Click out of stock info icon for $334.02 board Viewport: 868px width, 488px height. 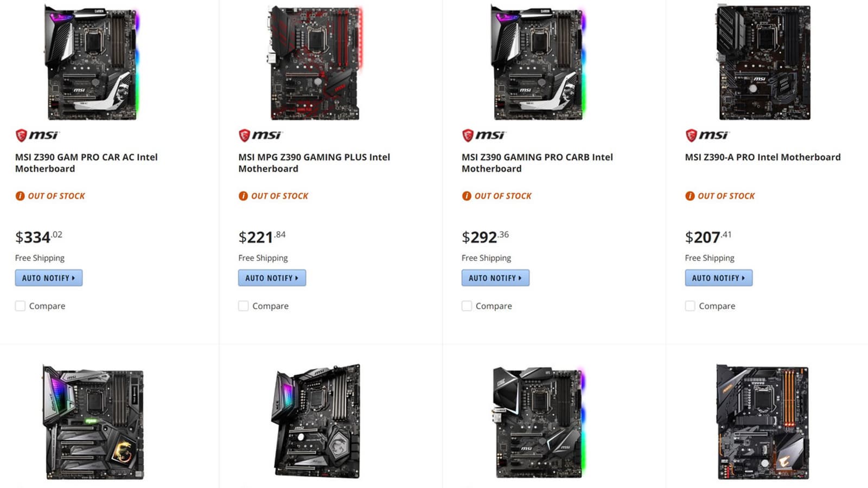tap(20, 196)
